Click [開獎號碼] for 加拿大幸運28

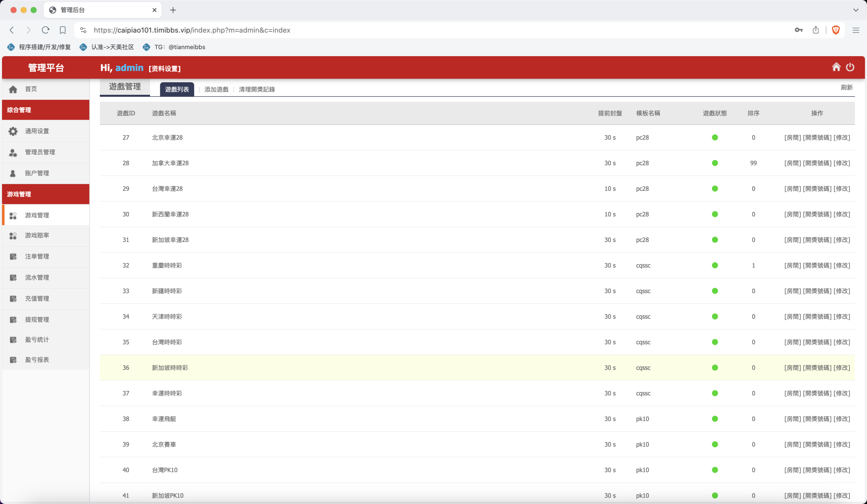click(817, 163)
